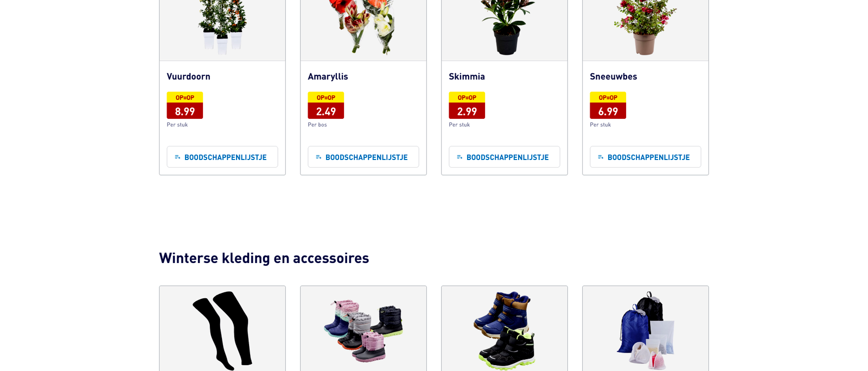Add Sneeuwbes to the boodschappenlijstje
Image resolution: width=868 pixels, height=371 pixels.
[645, 157]
